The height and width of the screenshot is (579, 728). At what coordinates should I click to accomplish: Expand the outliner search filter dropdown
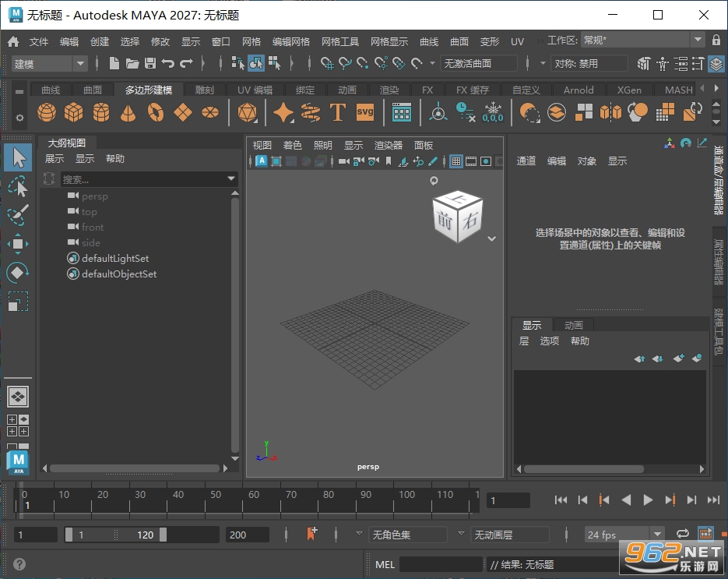point(231,179)
